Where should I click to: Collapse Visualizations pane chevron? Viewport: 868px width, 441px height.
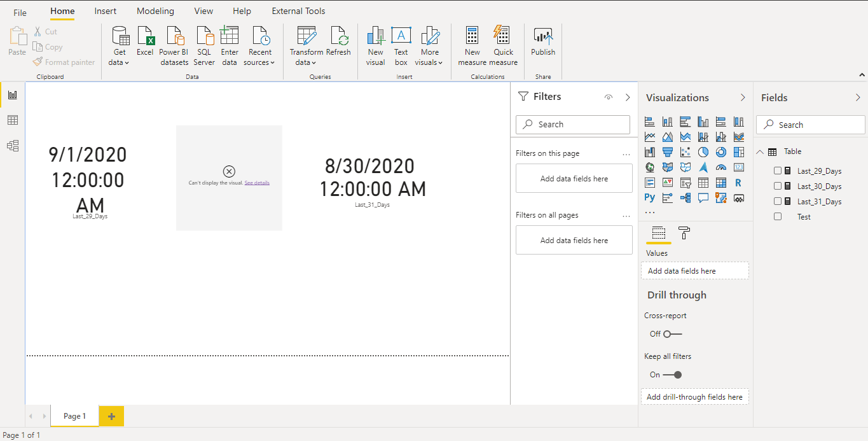click(x=743, y=97)
